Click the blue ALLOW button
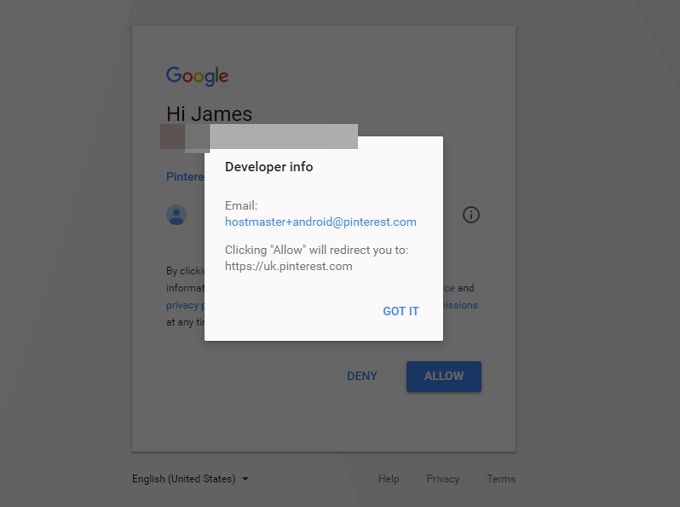Viewport: 680px width, 507px height. tap(444, 376)
